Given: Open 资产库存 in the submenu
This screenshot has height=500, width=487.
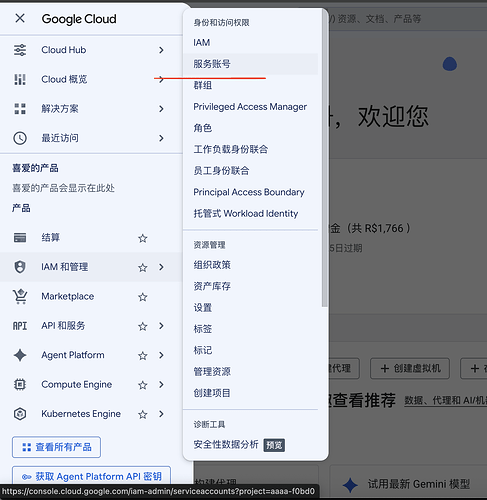Looking at the screenshot, I should coord(250,286).
